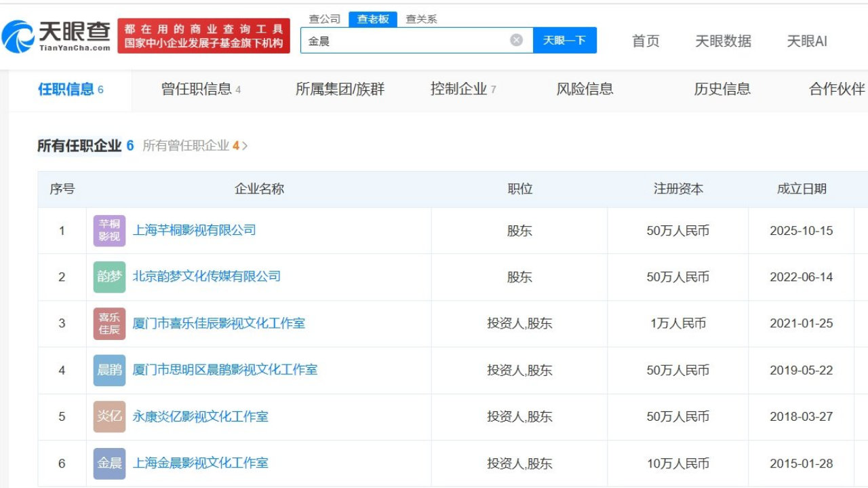
Task: Click the 天眼一下 search button
Action: click(564, 40)
